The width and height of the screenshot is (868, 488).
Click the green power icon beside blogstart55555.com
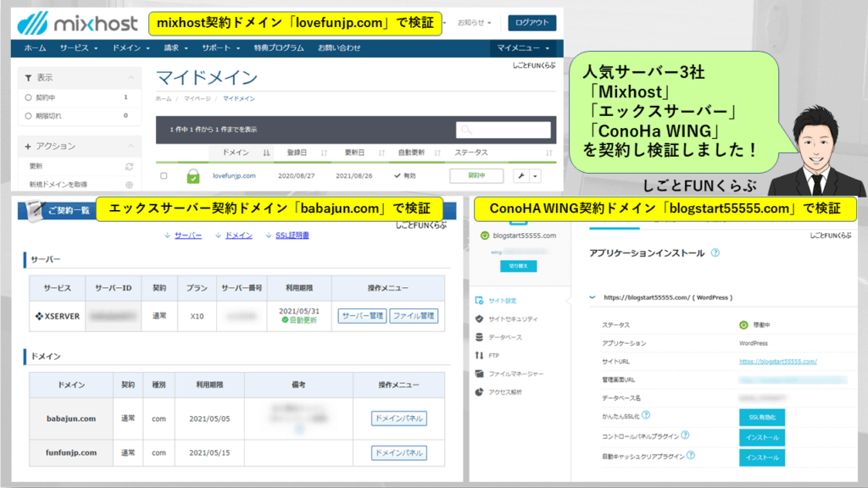485,236
